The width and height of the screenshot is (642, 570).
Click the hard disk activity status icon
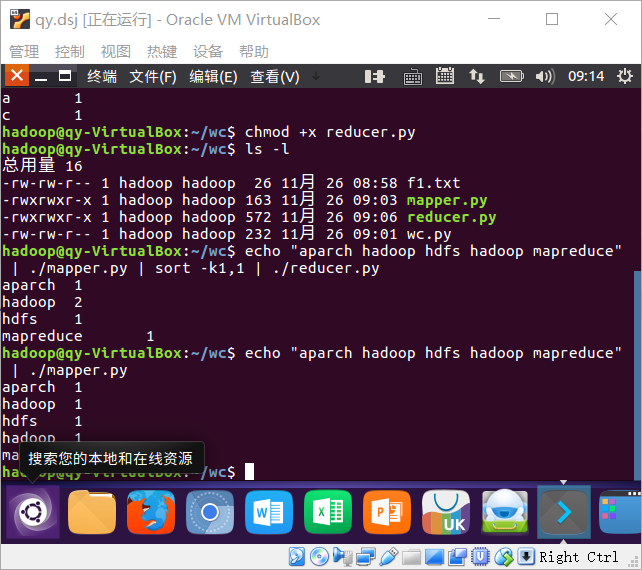tap(296, 556)
